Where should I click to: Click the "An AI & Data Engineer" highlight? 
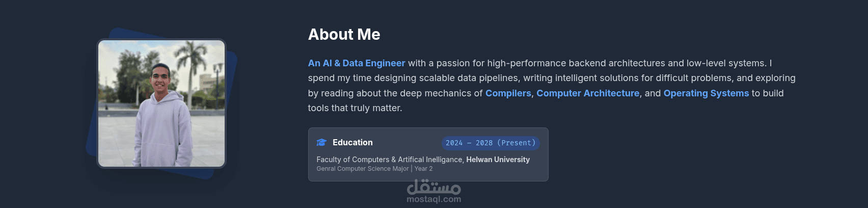(x=357, y=63)
